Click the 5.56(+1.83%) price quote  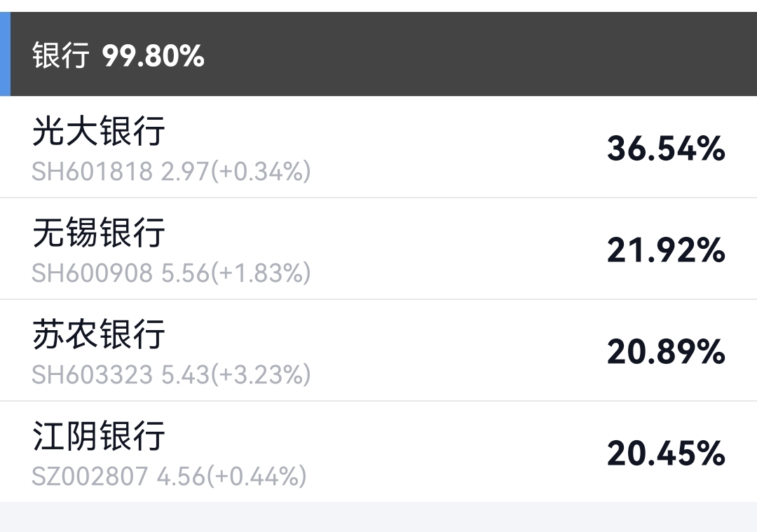[x=236, y=273]
